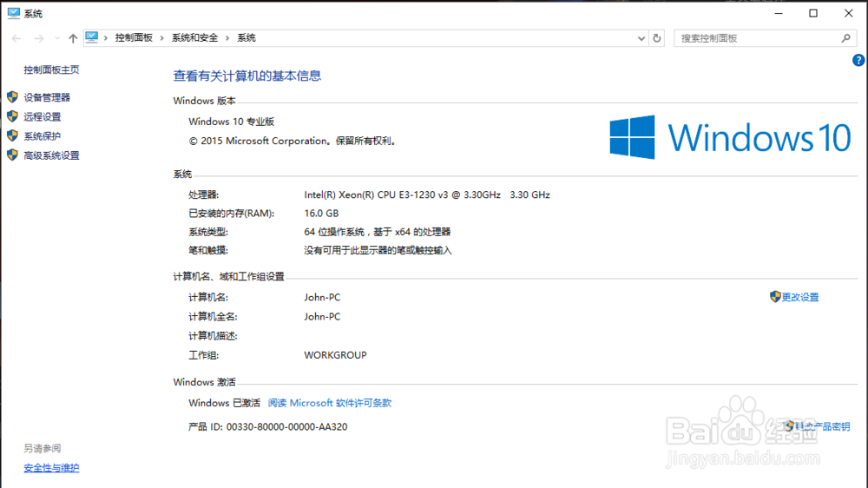Screen dimensions: 868x488
Task: Click the Windows 已激活 status text
Action: pyautogui.click(x=224, y=403)
